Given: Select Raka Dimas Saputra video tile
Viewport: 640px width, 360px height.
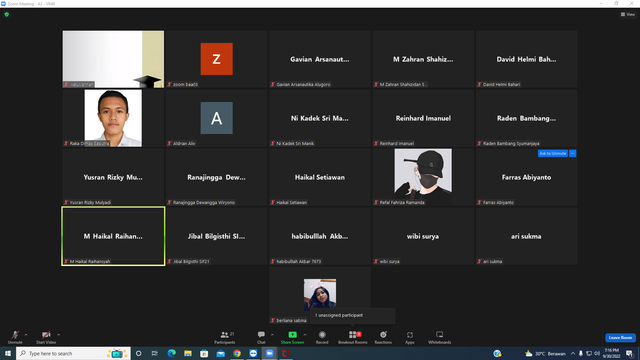Looking at the screenshot, I should [113, 118].
